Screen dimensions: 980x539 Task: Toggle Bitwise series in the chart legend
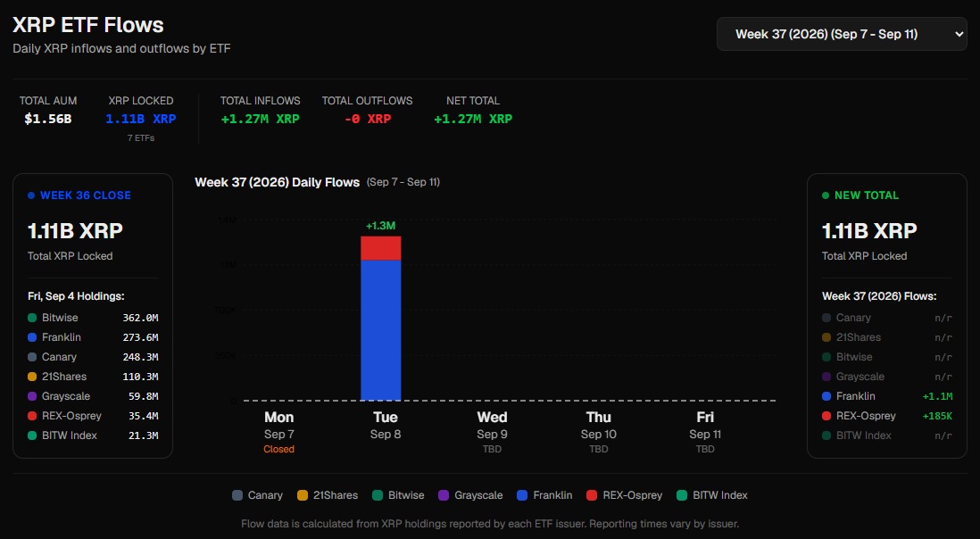(x=398, y=495)
